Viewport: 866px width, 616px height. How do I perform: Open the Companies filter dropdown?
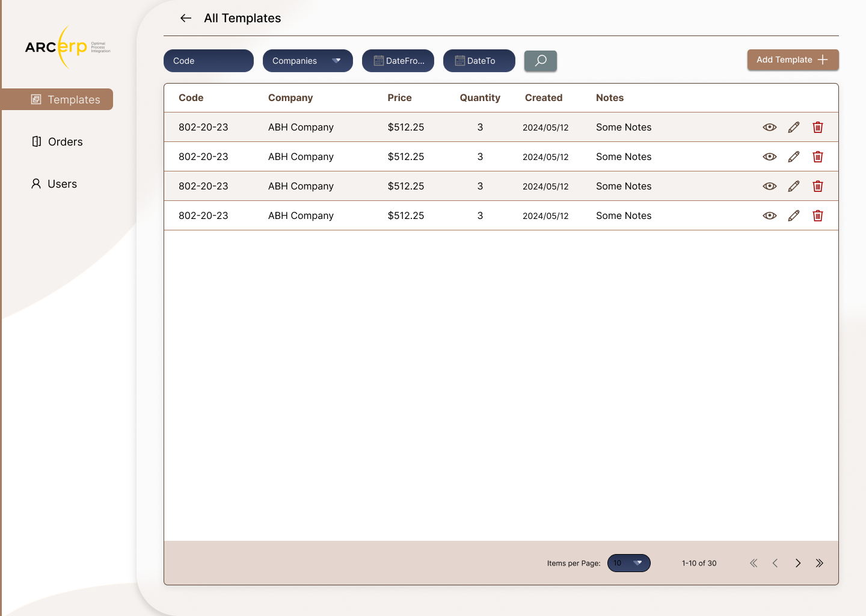point(308,61)
